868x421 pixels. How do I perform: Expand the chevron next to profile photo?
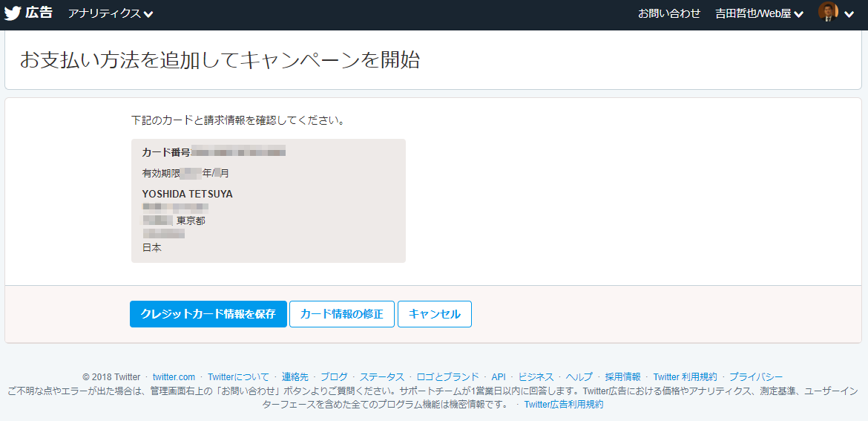pos(849,13)
